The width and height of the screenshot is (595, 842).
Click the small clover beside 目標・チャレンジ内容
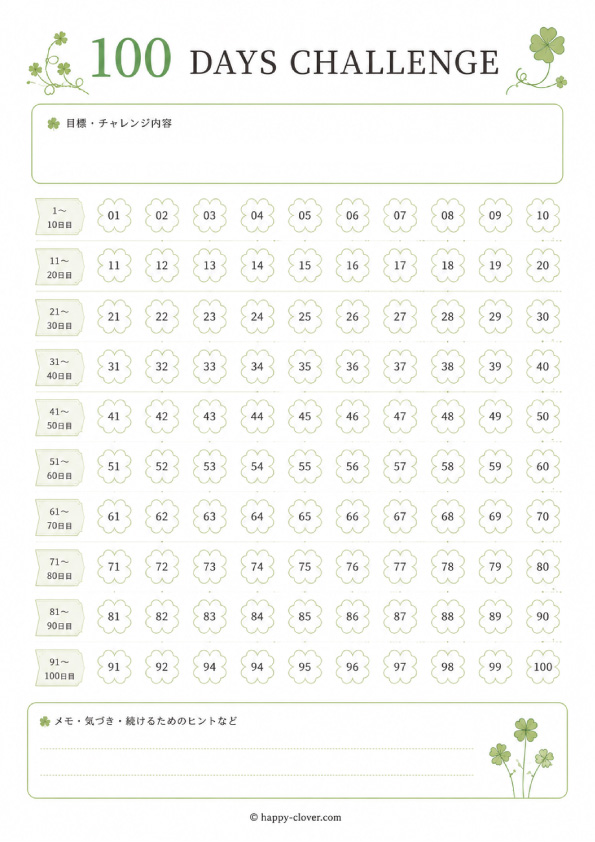tap(53, 124)
